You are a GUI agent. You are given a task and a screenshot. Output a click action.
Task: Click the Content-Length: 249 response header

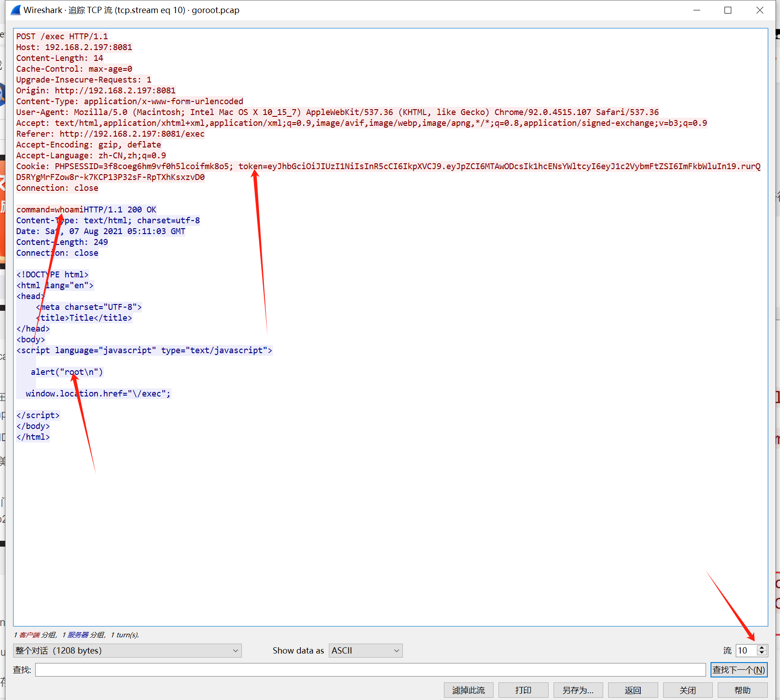62,242
